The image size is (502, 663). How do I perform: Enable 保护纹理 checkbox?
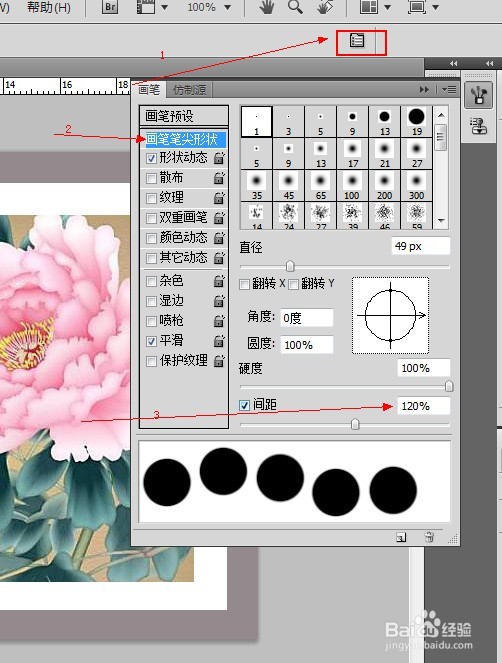pyautogui.click(x=151, y=362)
